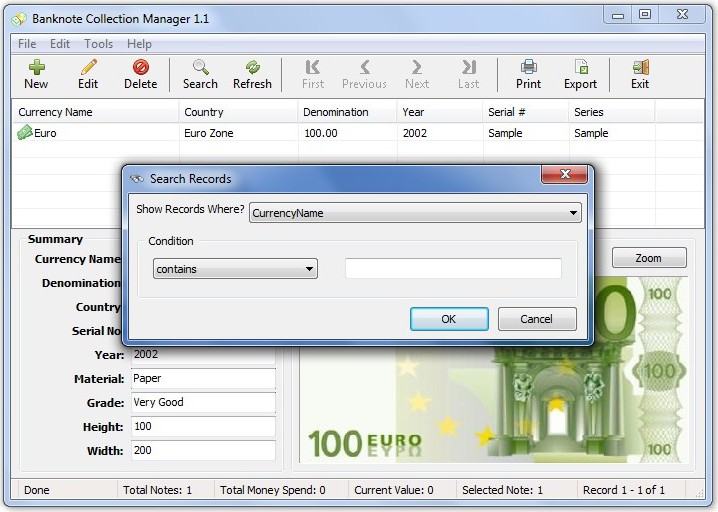Open the File menu

[x=27, y=44]
